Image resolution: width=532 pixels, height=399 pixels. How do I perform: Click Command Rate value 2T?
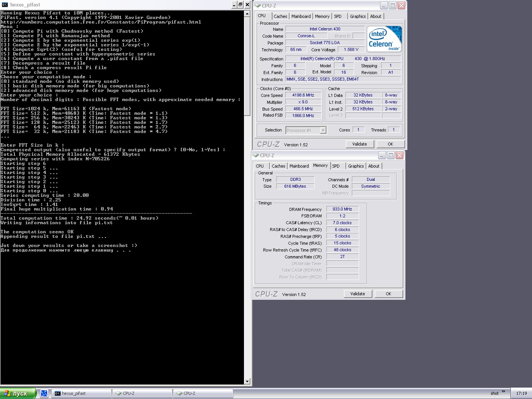tap(343, 256)
